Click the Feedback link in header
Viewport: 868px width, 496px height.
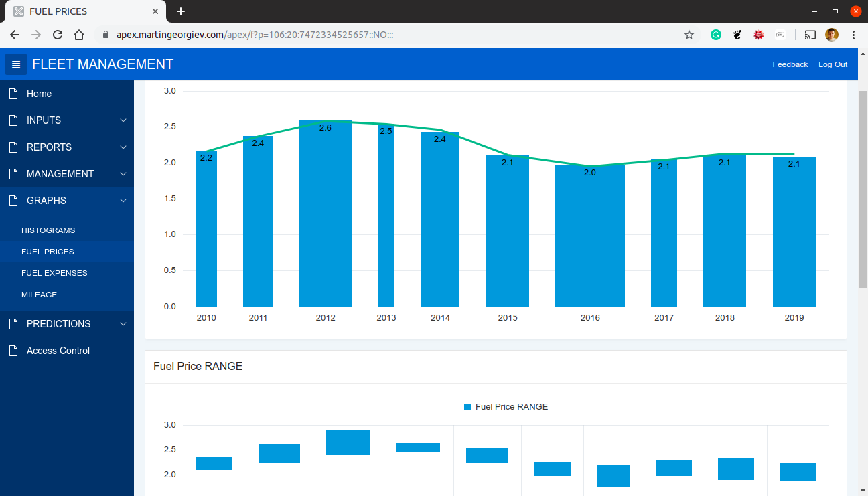[790, 64]
